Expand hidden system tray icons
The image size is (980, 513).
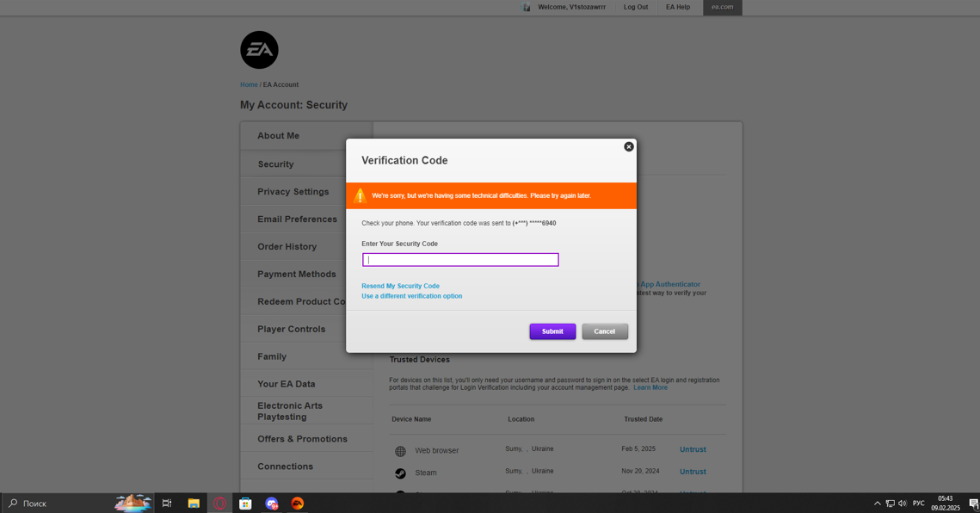pyautogui.click(x=877, y=504)
